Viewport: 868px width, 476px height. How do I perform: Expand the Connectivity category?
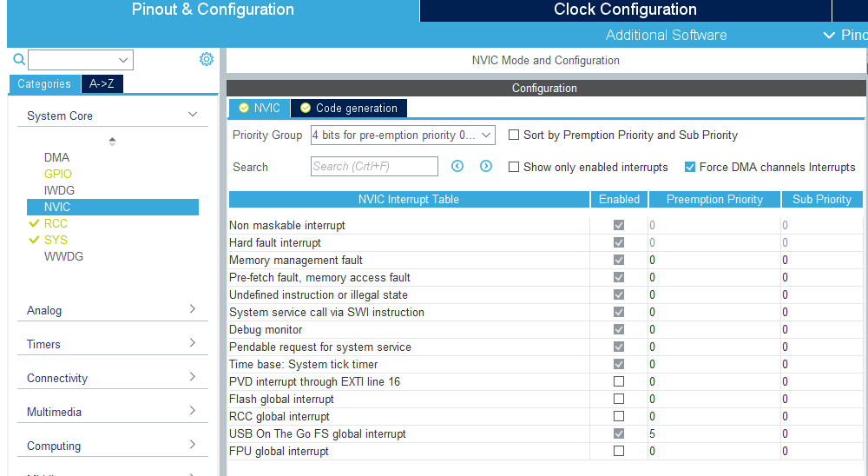point(193,377)
